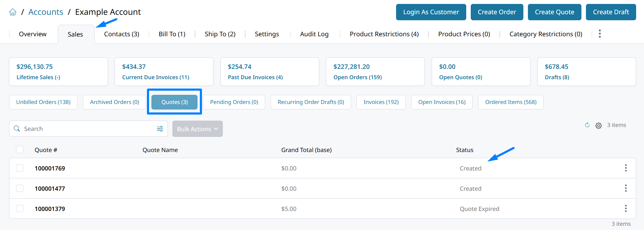Click the Create Draft button
The image size is (644, 230).
coord(611,12)
